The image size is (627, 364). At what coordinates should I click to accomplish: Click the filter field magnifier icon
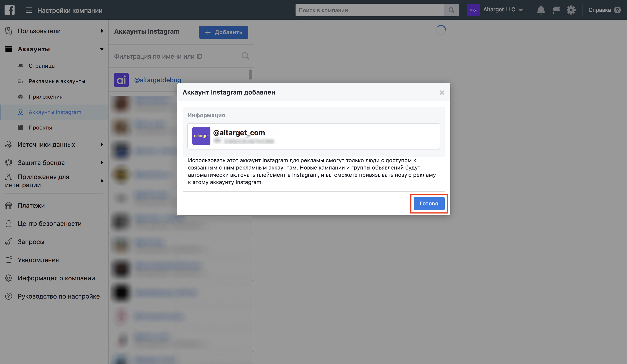(x=245, y=56)
